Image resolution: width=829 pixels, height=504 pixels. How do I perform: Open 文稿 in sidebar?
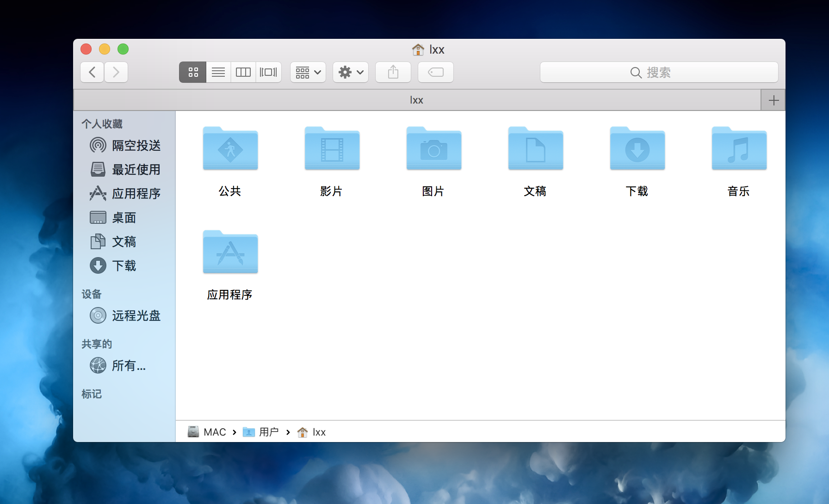point(125,242)
